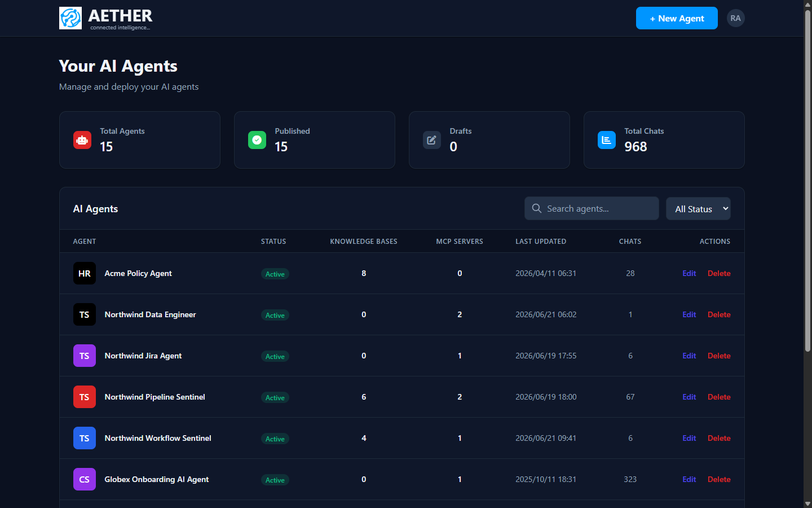
Task: Click the TS avatar for Northwind Data Engineer
Action: click(85, 314)
